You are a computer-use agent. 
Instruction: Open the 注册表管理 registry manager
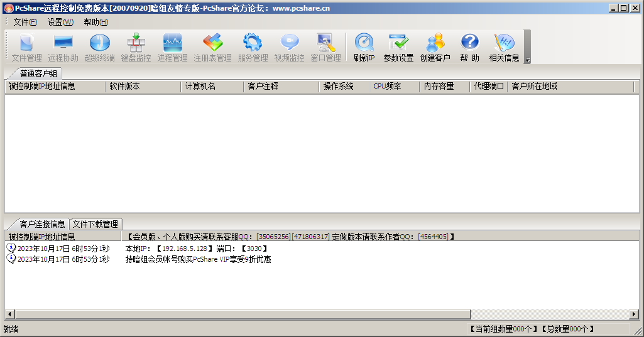point(212,47)
